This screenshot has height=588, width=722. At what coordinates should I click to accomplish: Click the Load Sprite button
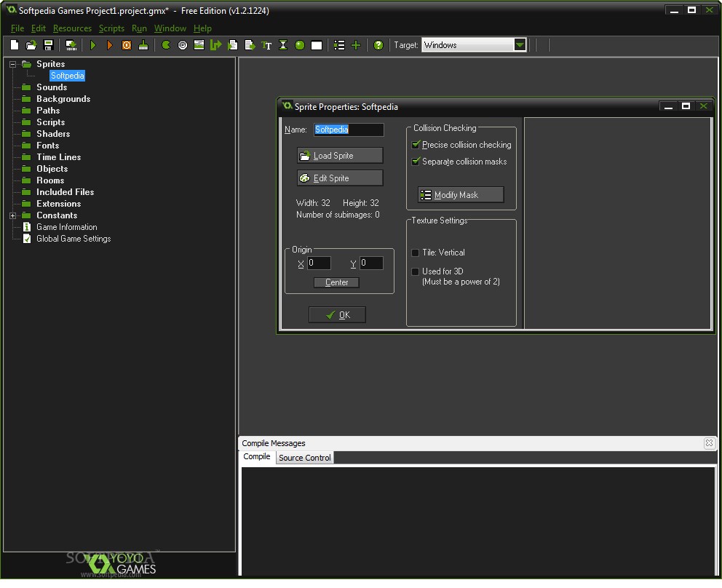(340, 156)
